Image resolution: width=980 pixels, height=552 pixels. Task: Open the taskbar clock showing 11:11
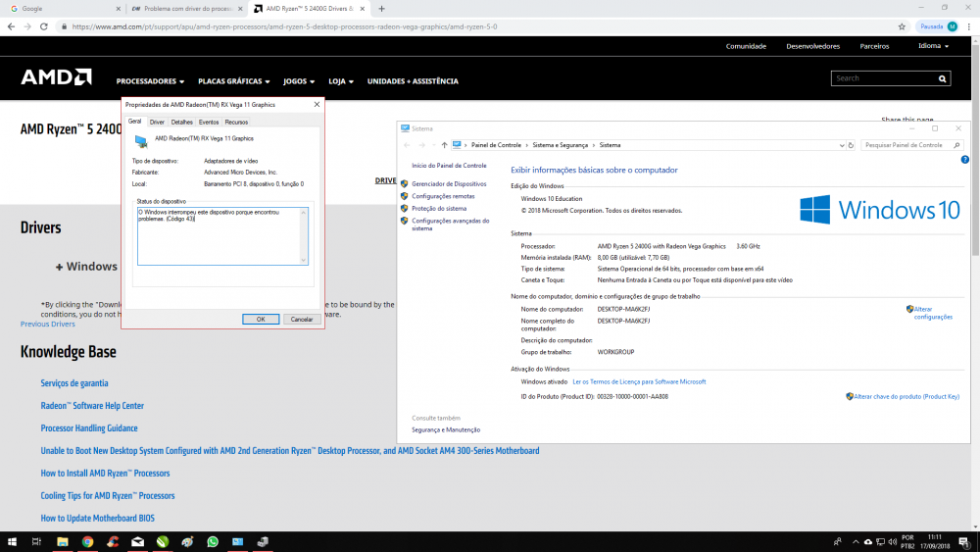click(934, 541)
